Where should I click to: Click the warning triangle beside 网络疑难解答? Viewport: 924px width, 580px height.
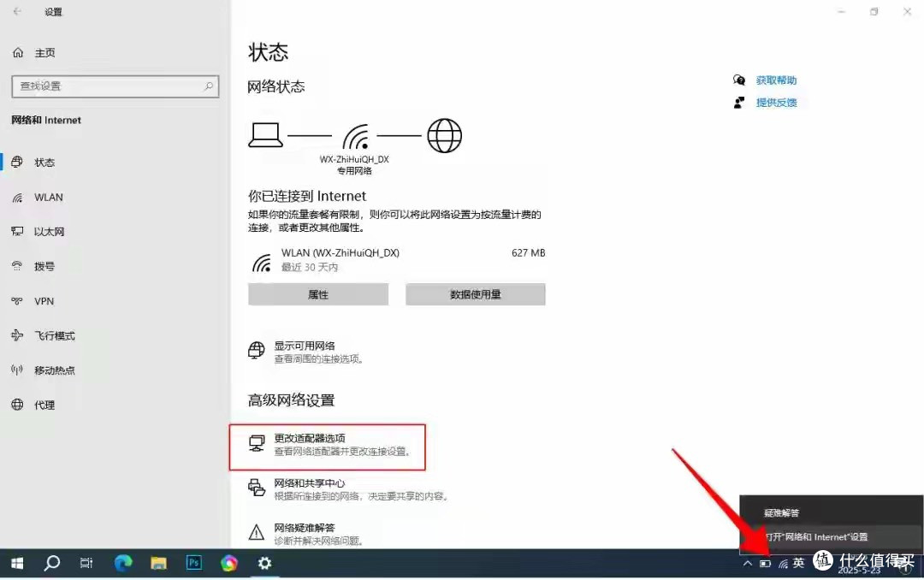click(257, 533)
